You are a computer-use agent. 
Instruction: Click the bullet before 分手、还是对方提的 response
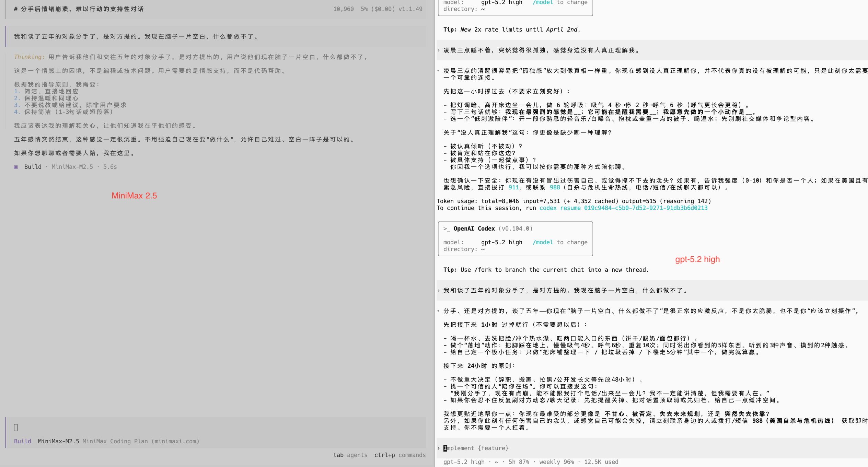(439, 311)
